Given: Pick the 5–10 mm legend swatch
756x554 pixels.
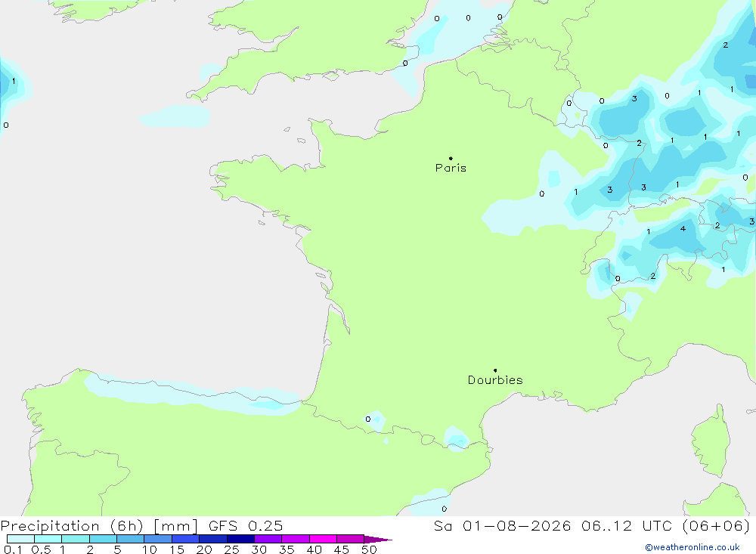Looking at the screenshot, I should (131, 539).
